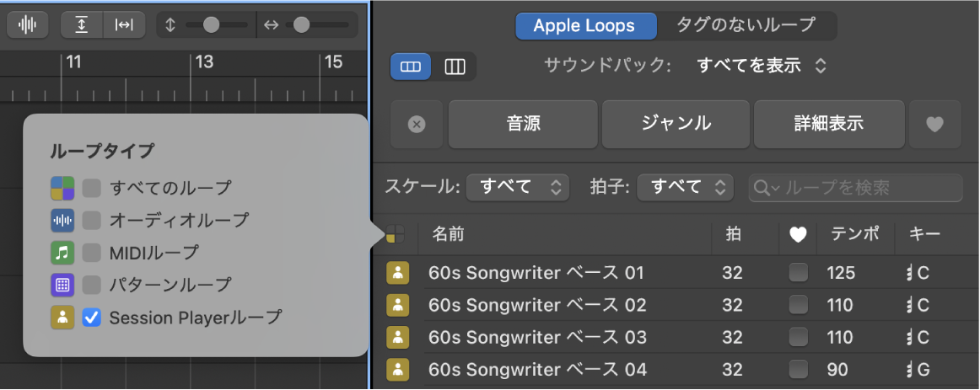Switch to column view in loop browser

click(x=455, y=67)
